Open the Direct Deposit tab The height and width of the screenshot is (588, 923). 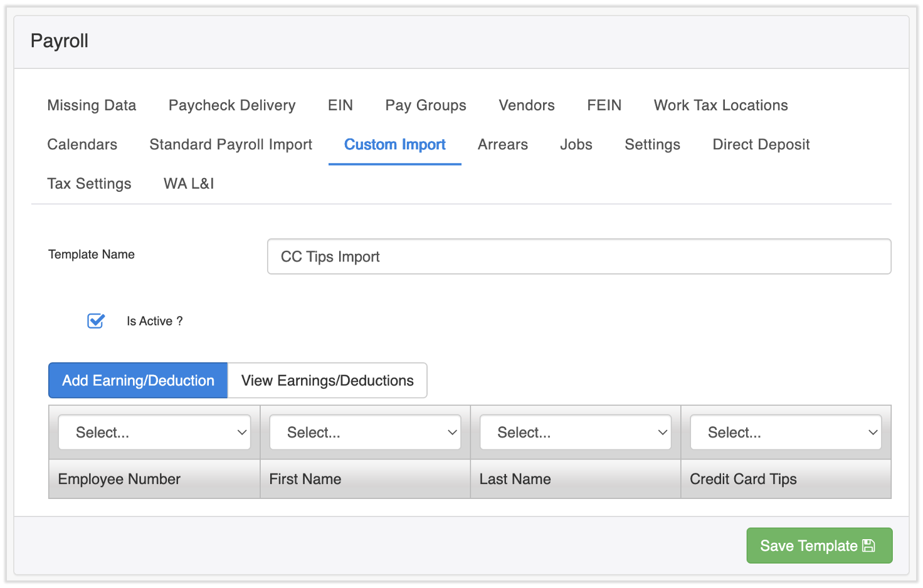[761, 144]
